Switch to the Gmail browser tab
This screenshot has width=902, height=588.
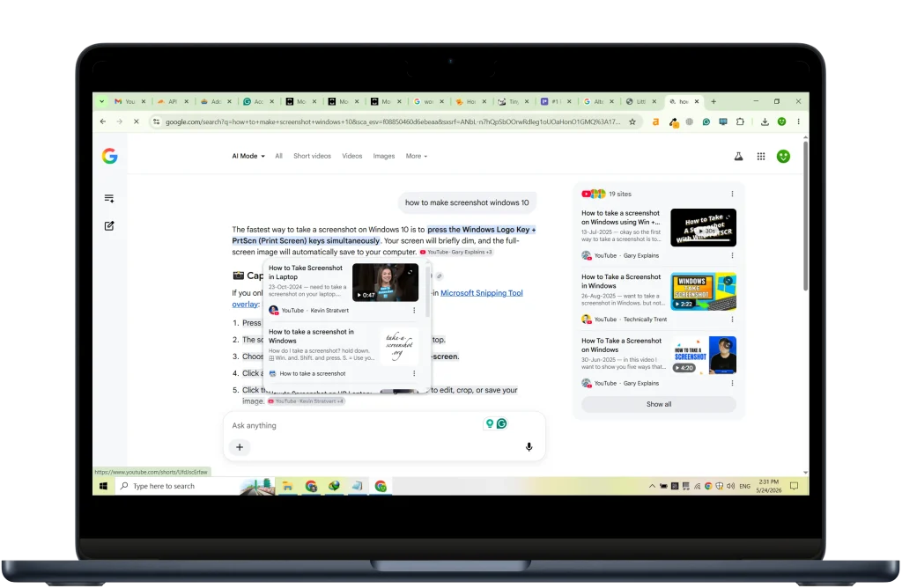click(x=125, y=102)
